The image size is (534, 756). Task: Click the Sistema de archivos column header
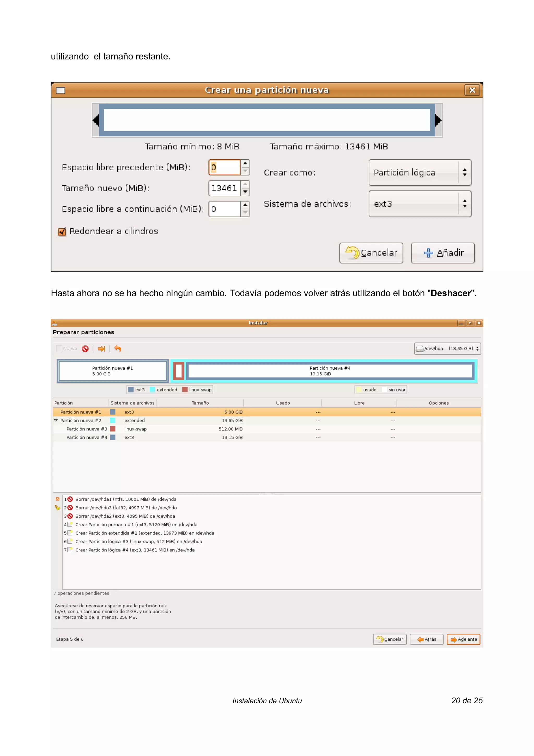(x=133, y=403)
